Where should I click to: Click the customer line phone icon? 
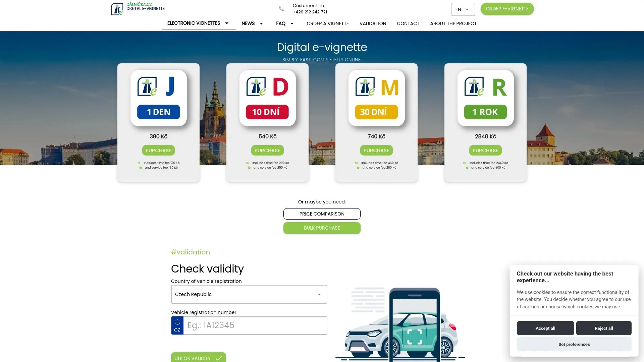click(x=281, y=9)
